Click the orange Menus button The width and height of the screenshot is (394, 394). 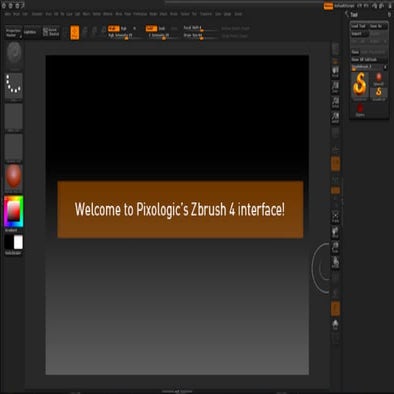(328, 6)
